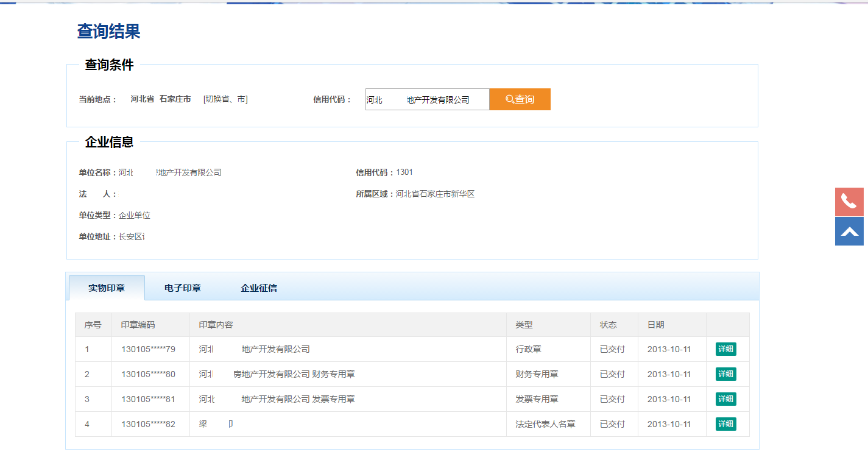Switch to the 电子印章 tab
The image size is (868, 474).
click(183, 288)
